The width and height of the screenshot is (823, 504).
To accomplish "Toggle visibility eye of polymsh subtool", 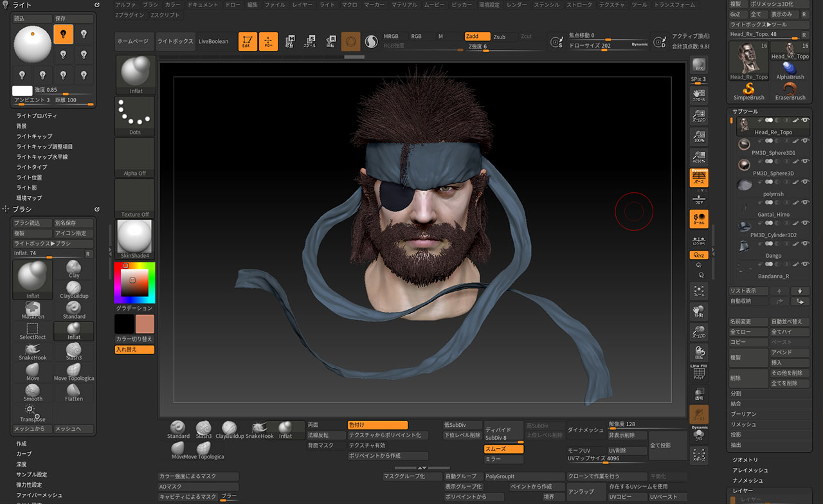I will coord(805,182).
